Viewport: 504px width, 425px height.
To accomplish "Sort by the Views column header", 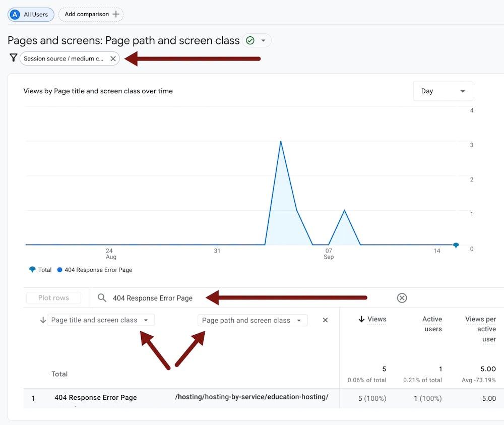I will [x=376, y=319].
